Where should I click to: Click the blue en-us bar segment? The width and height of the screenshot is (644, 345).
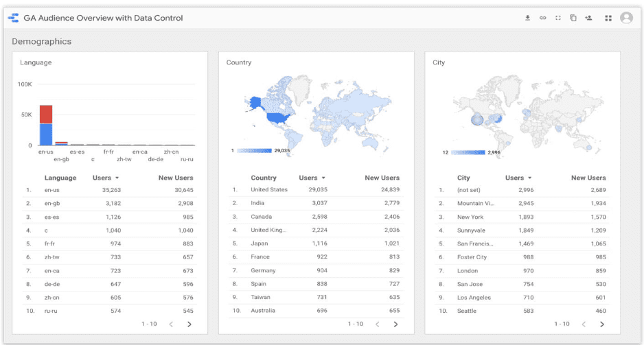[x=46, y=134]
